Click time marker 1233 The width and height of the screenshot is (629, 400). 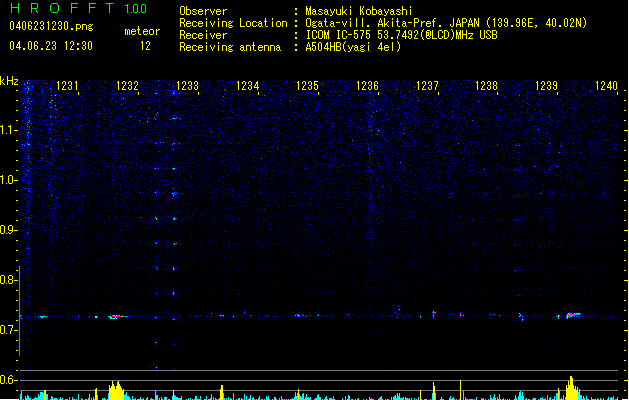(187, 86)
